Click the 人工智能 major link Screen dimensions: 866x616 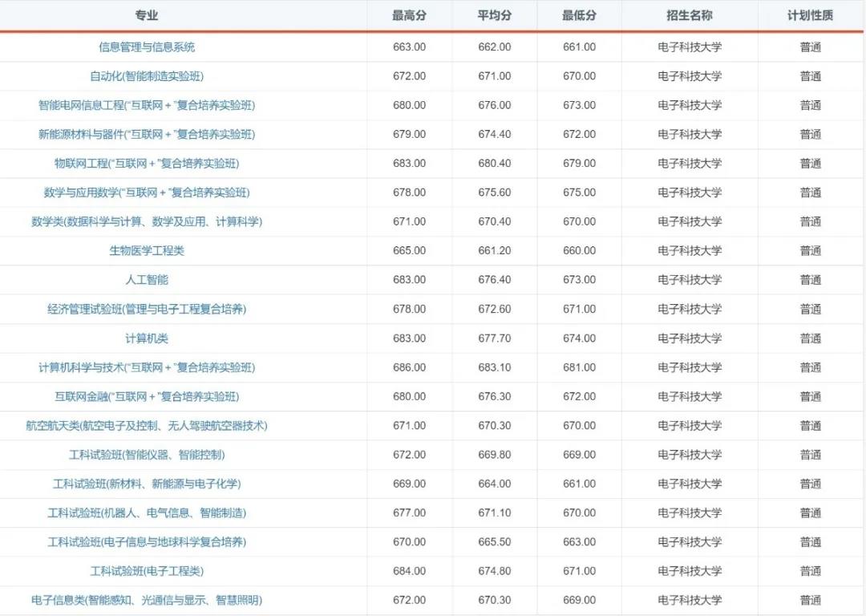(x=146, y=279)
